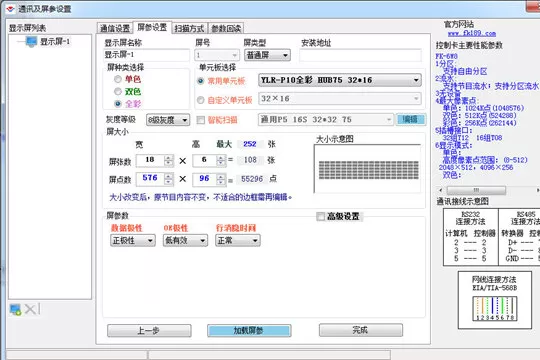The width and height of the screenshot is (540, 360).
Task: Click the 安装地址 input field
Action: pos(360,55)
